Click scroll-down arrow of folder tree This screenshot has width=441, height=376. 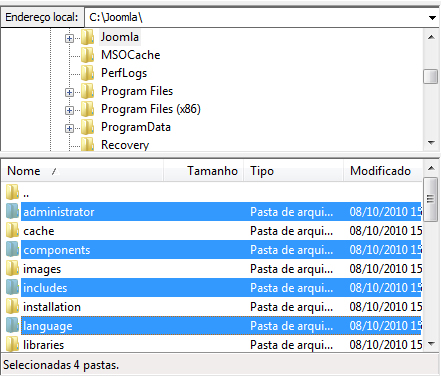point(431,143)
